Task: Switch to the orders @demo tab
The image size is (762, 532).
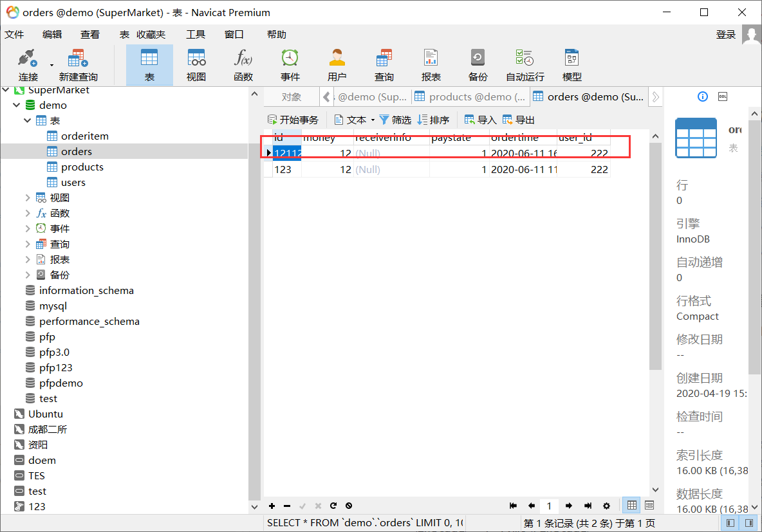Action: tap(589, 96)
